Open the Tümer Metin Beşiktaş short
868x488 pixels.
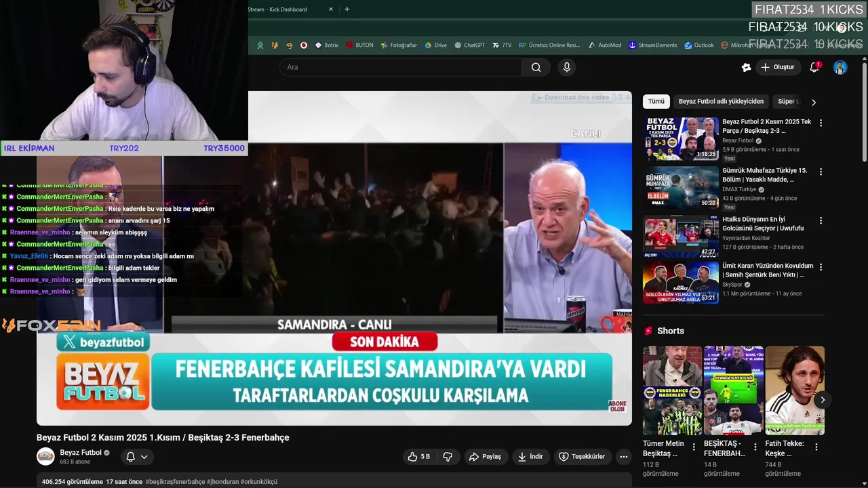click(x=673, y=390)
